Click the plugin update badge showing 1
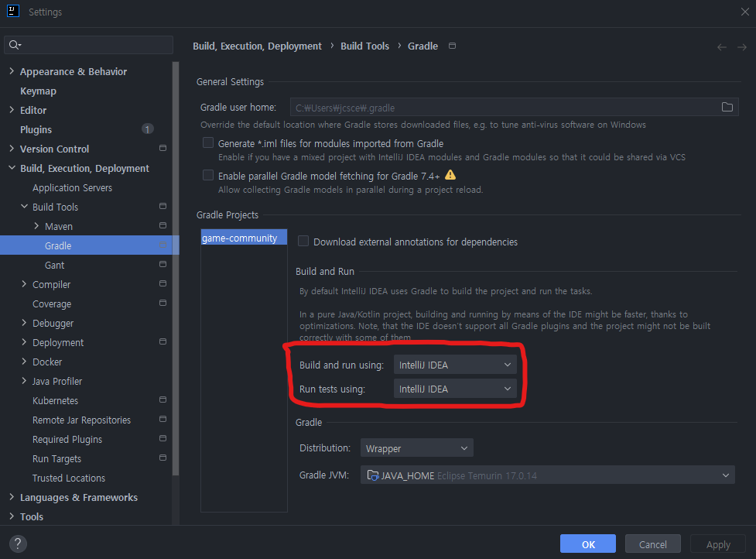This screenshot has height=559, width=756. point(148,129)
